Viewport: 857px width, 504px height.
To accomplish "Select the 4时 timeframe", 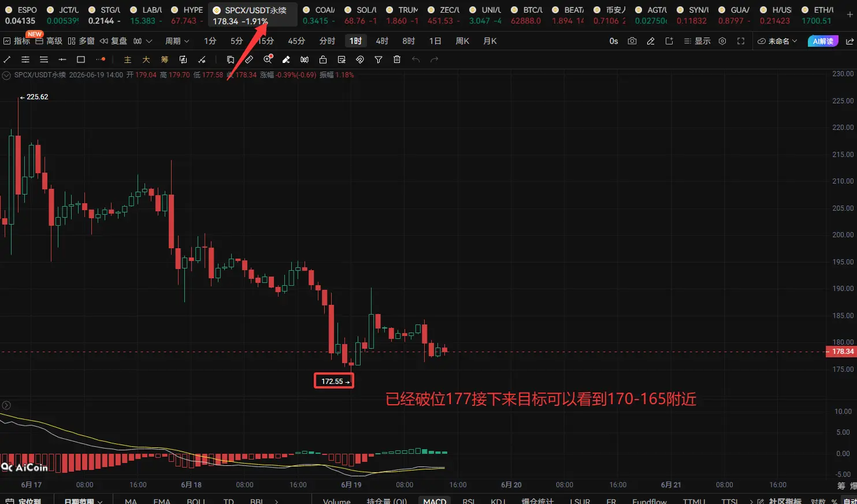I will (382, 41).
